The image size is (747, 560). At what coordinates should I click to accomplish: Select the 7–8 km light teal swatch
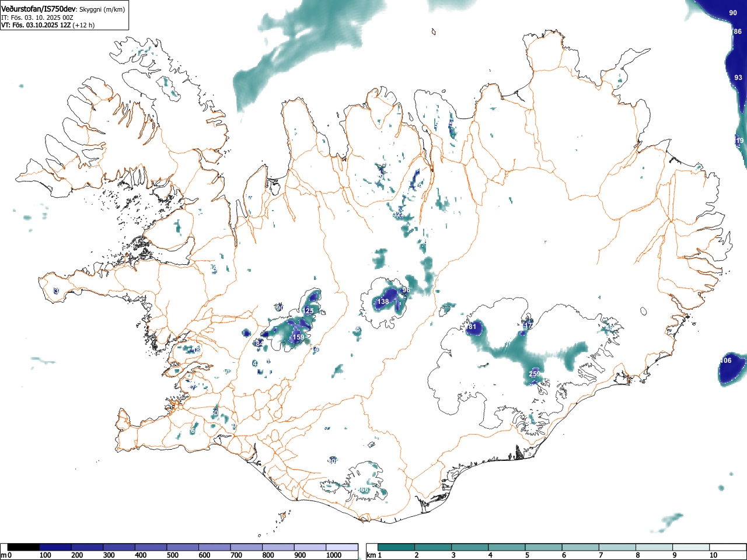pos(619,547)
